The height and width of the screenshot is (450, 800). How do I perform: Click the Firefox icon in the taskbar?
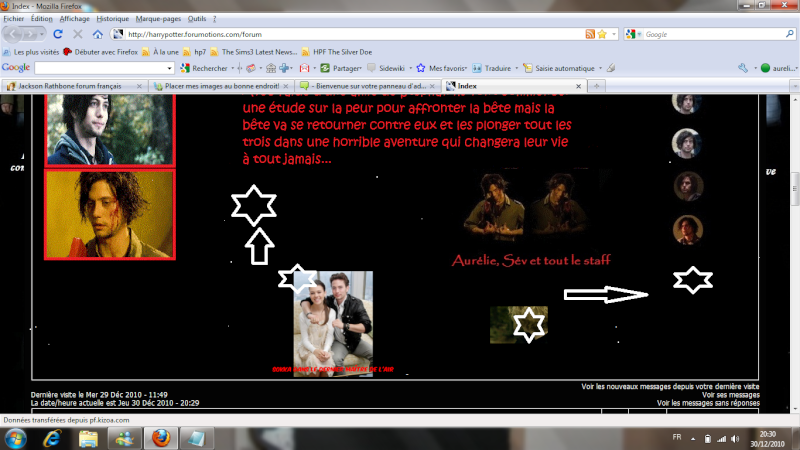point(161,439)
